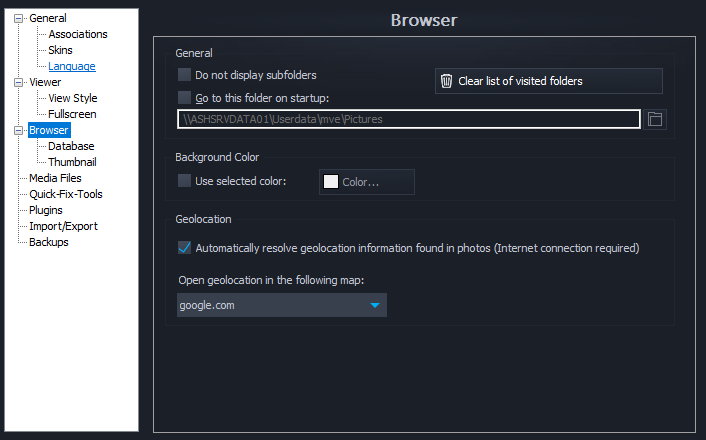This screenshot has width=706, height=440.
Task: Open the Skins settings page
Action: pyautogui.click(x=60, y=50)
